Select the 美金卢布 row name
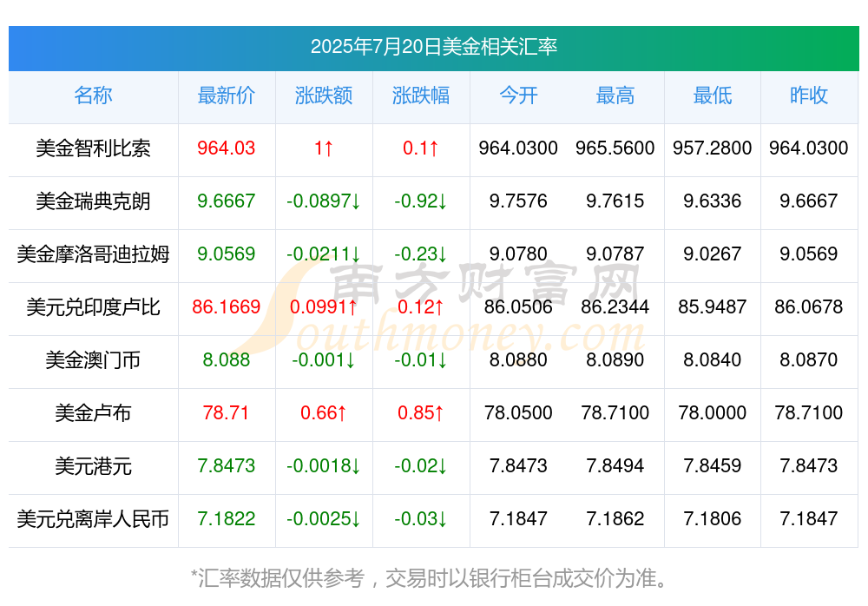Viewport: 868px width, 606px height. tap(93, 412)
